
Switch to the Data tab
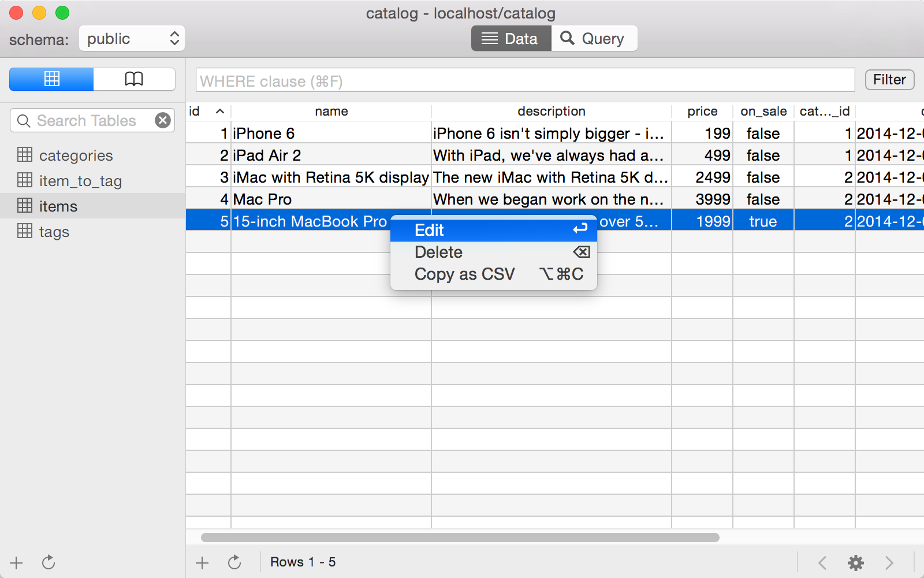coord(511,38)
